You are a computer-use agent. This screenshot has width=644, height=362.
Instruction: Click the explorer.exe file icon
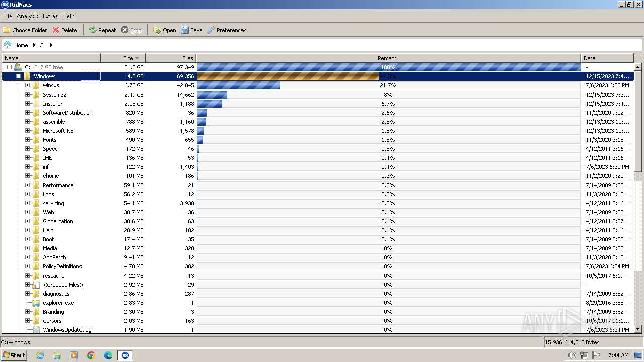(36, 303)
